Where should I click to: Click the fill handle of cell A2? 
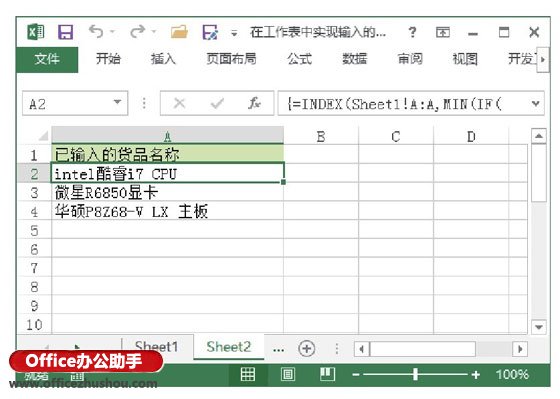point(283,182)
